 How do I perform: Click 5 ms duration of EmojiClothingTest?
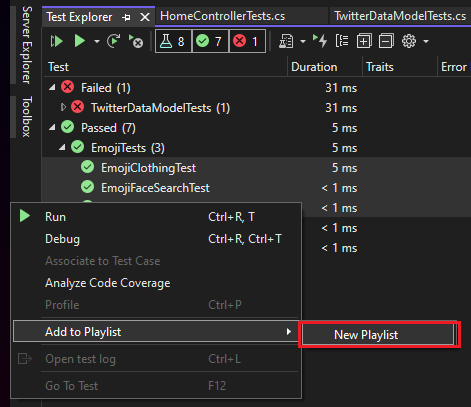[x=344, y=168]
